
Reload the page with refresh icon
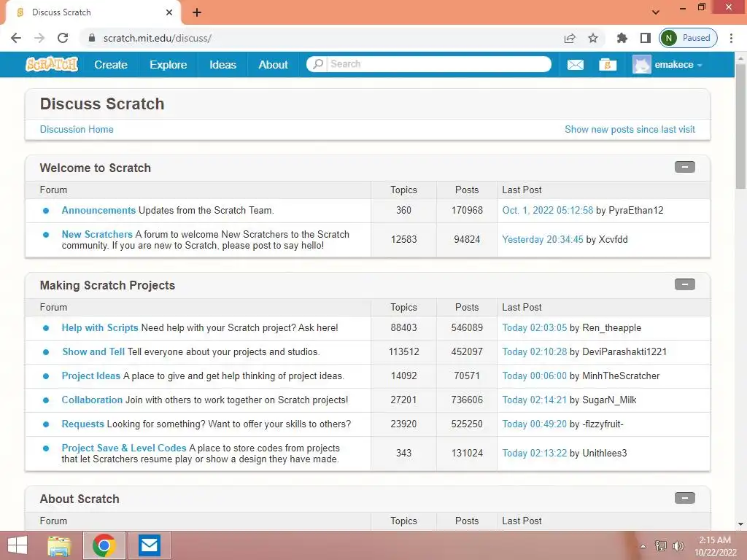click(x=63, y=38)
